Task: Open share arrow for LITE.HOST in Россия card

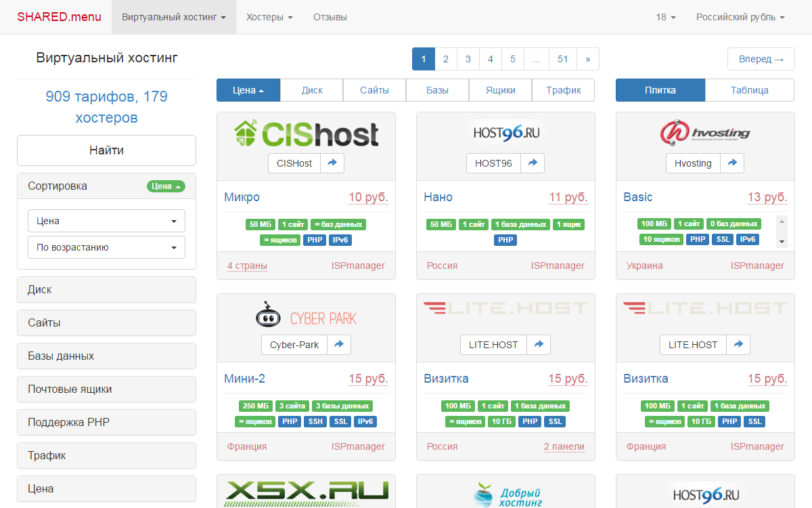Action: click(539, 345)
